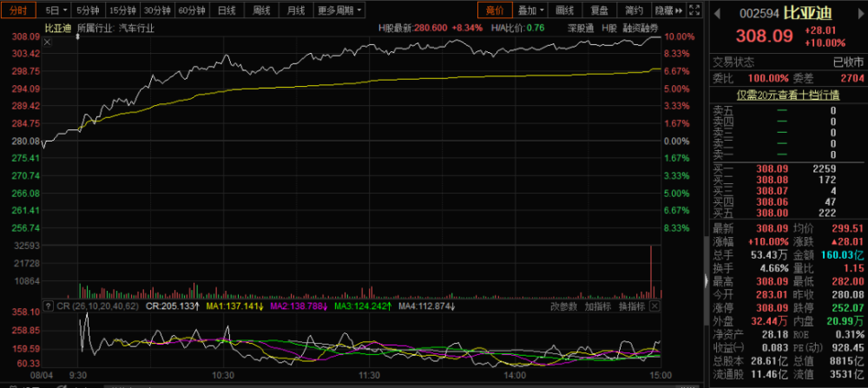
Task: Open the 5日 period dropdown
Action: (x=56, y=10)
